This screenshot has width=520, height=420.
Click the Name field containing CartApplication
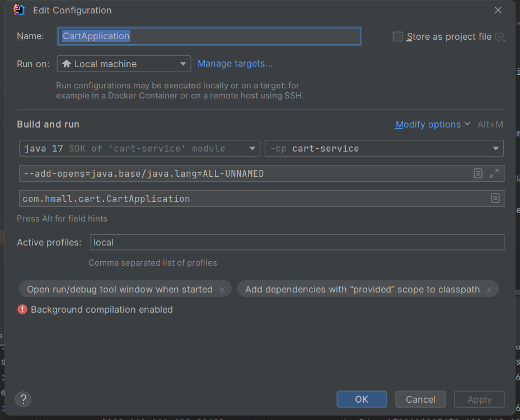209,36
